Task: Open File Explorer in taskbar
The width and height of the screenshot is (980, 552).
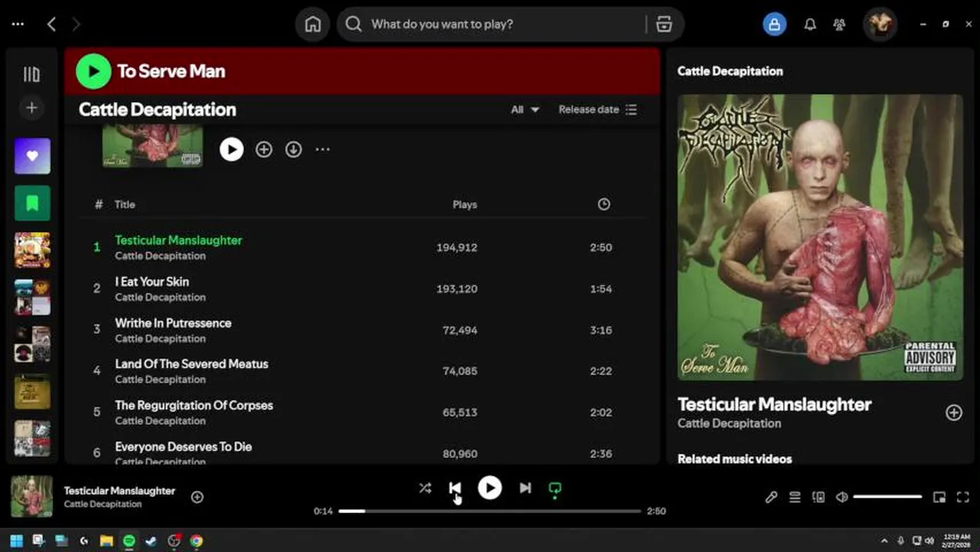Action: point(107,541)
